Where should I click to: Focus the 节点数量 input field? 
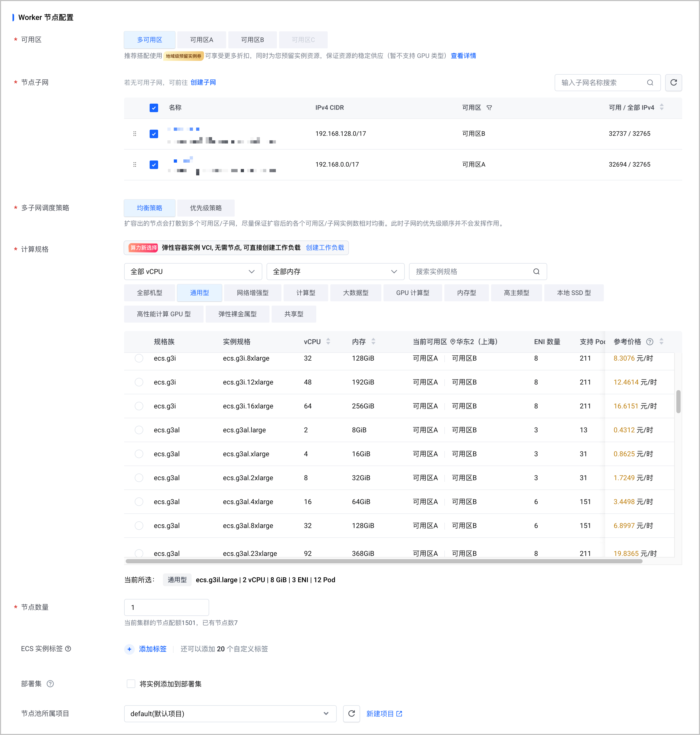pos(166,607)
